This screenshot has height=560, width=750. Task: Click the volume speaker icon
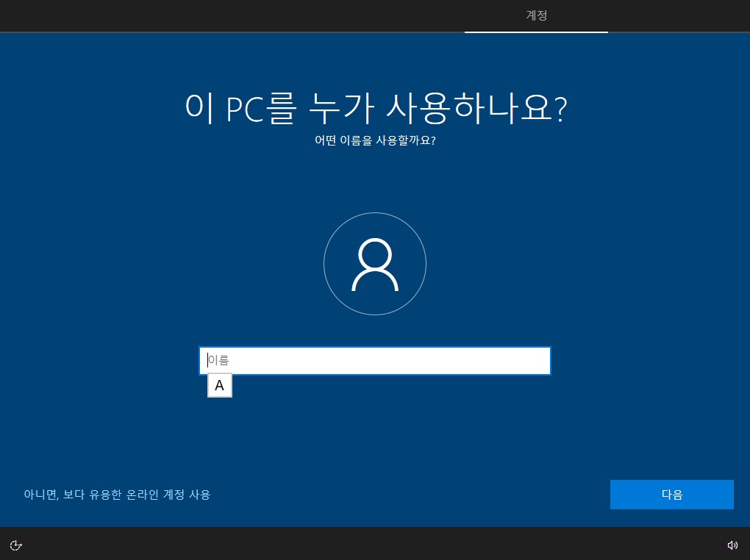[x=732, y=545]
